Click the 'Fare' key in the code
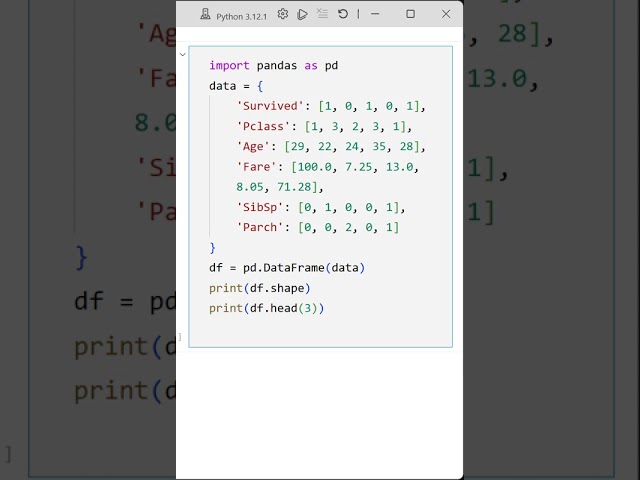 (x=256, y=167)
